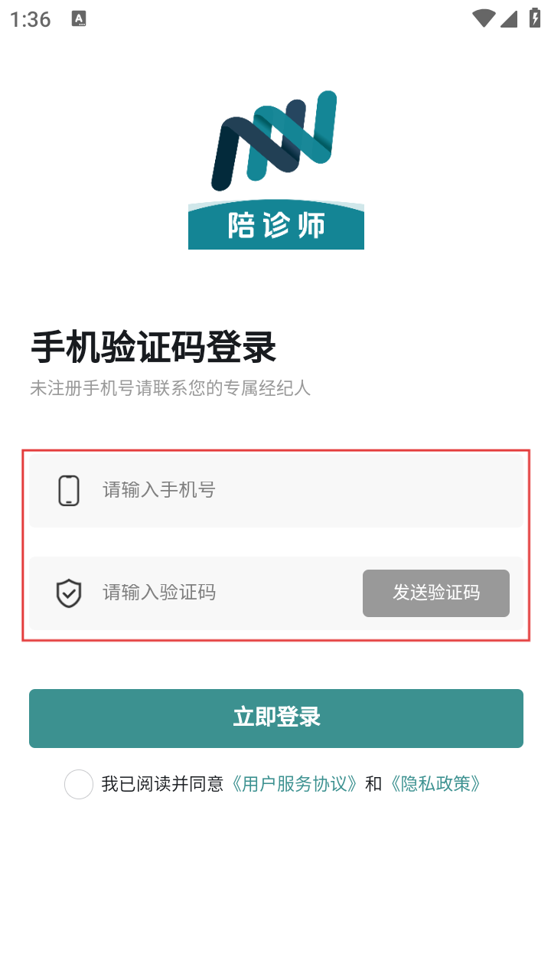Tap the 我已阅读并同意 agreement label
The image size is (551, 980).
click(162, 784)
